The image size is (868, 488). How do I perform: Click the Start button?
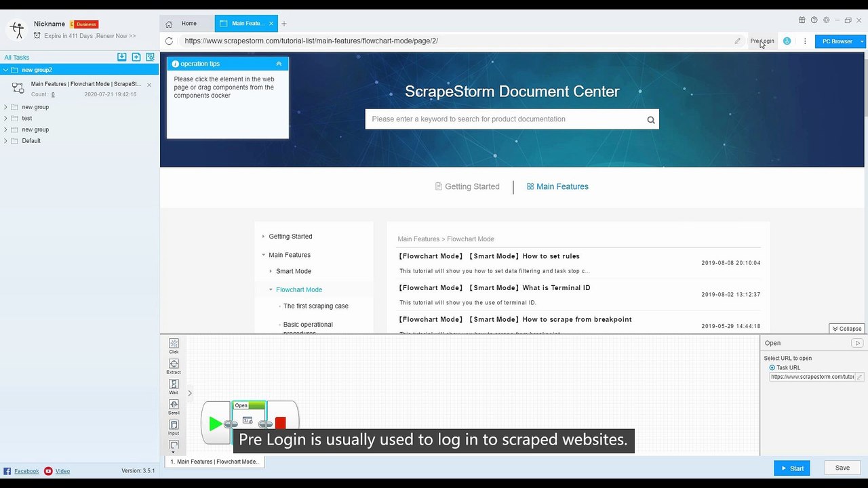(x=792, y=468)
